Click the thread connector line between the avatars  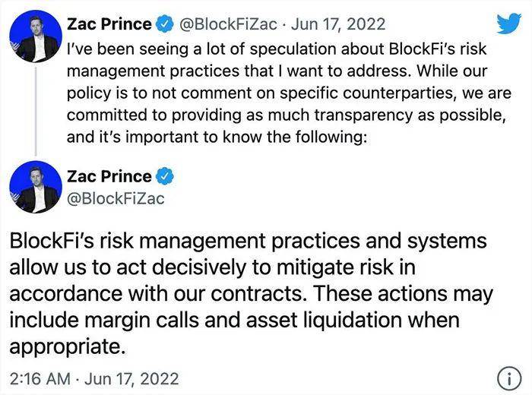pos(36,111)
